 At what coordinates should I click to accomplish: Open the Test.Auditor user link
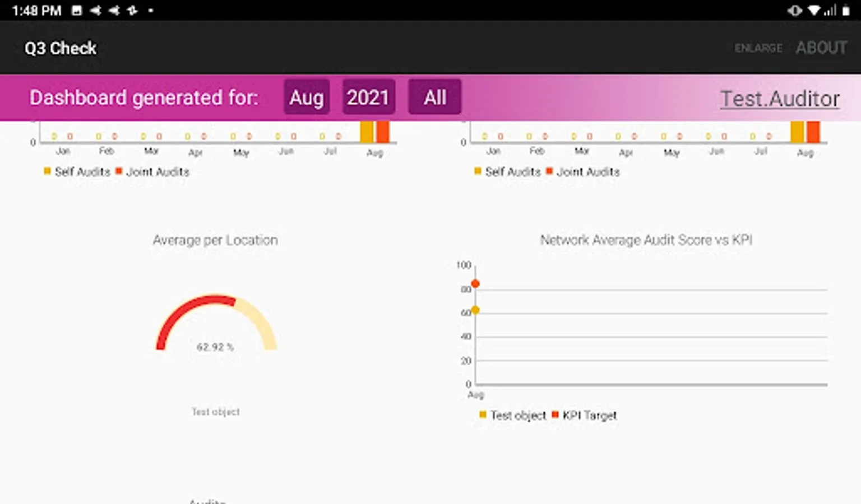point(780,99)
